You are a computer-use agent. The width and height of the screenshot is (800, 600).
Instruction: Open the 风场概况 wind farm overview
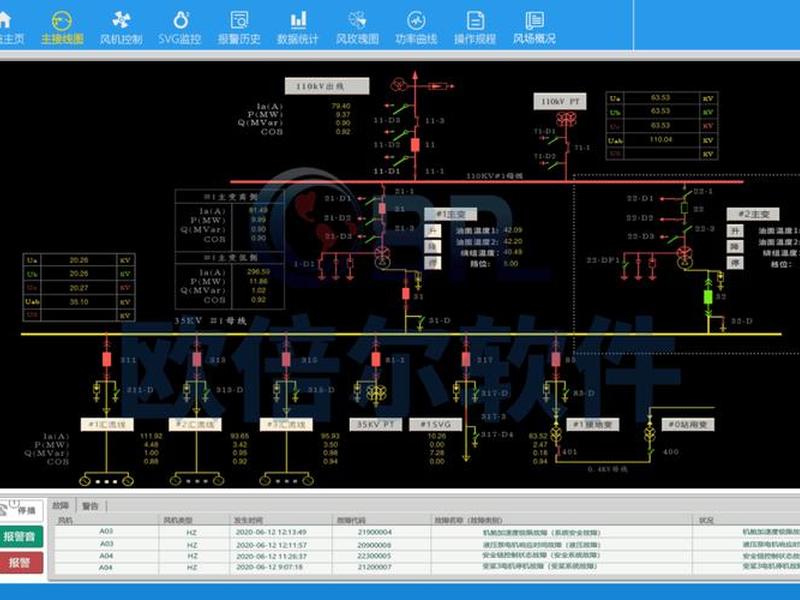point(534,28)
